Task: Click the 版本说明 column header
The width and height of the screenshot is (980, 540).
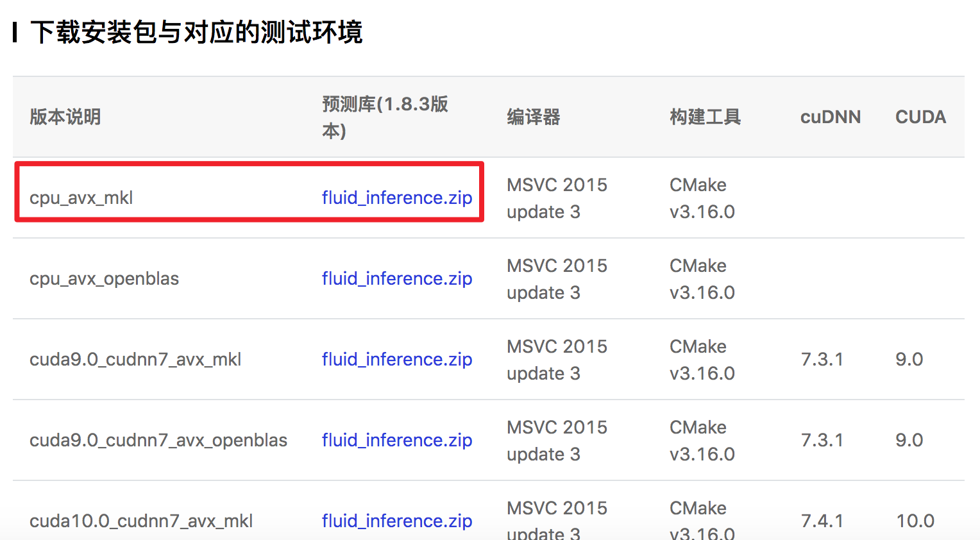Action: click(x=64, y=117)
